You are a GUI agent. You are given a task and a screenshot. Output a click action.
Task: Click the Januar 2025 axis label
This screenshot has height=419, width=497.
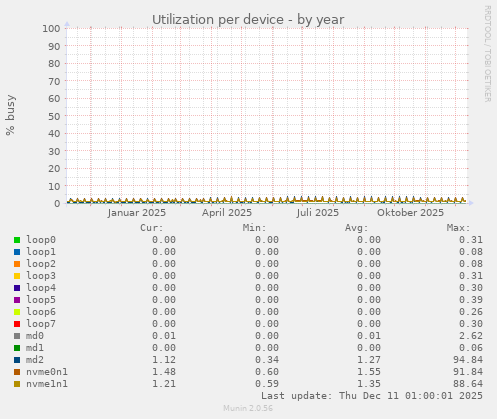[x=137, y=213]
